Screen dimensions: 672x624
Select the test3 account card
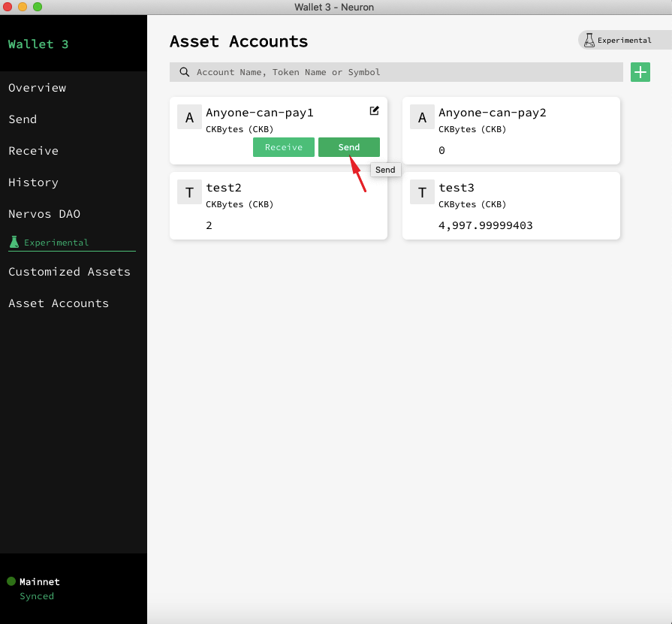coord(511,206)
